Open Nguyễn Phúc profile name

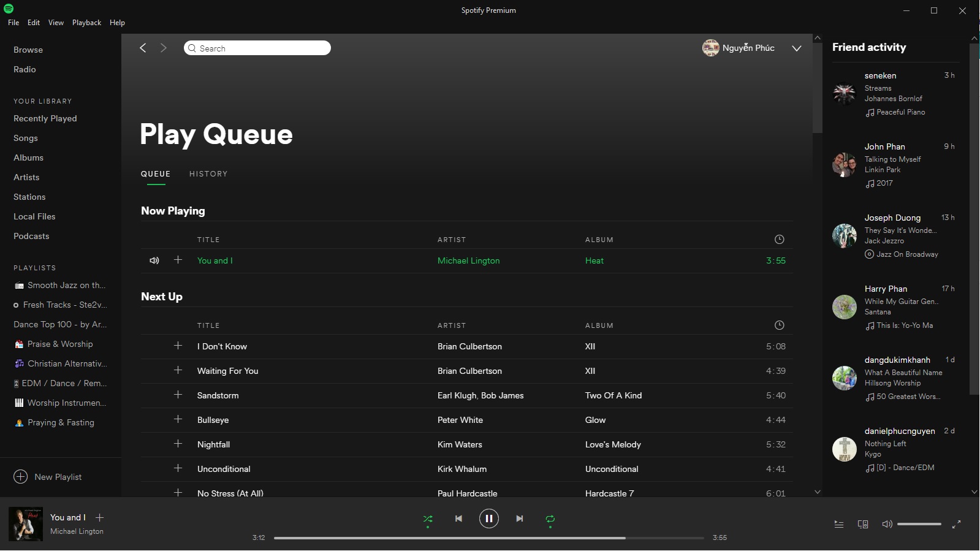point(748,48)
